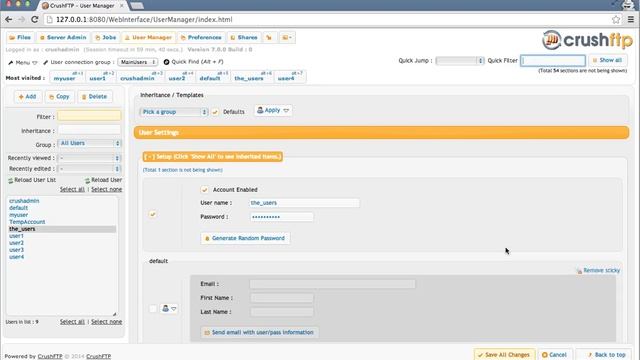Click Reload User List
Screen dimensions: 640x360
click(x=32, y=180)
